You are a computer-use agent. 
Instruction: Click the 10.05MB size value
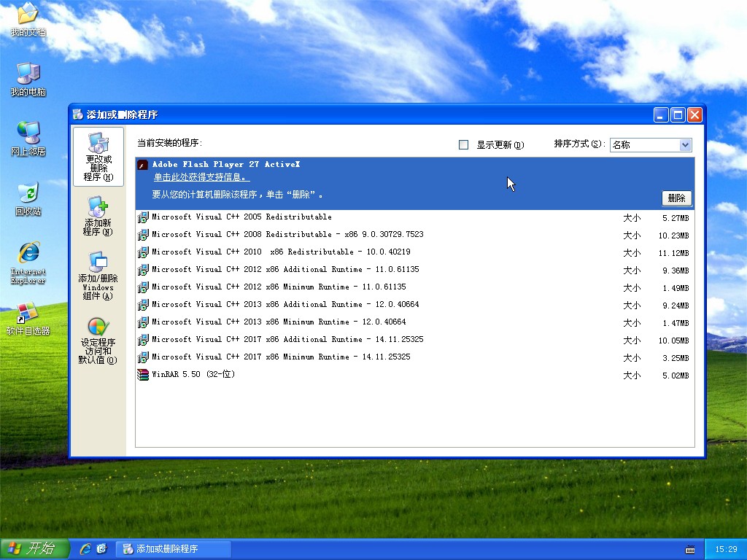(x=673, y=341)
